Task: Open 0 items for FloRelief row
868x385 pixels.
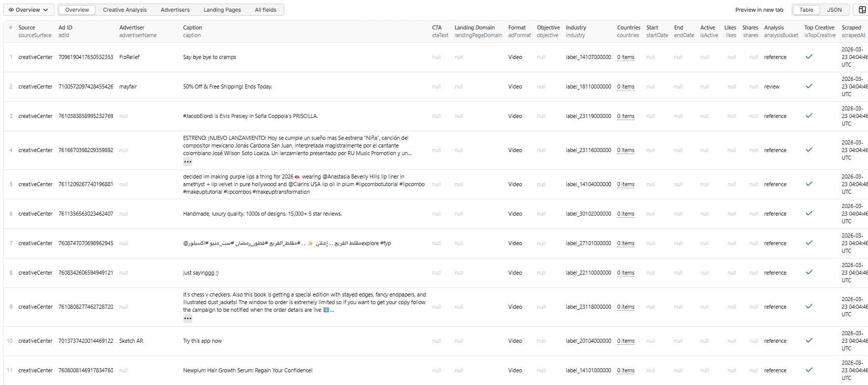Action: pyautogui.click(x=626, y=57)
